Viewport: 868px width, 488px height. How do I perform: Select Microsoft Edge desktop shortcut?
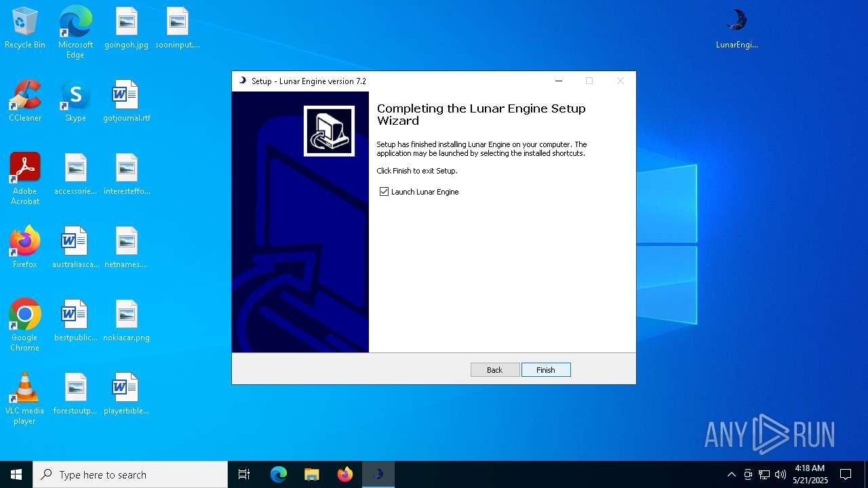pyautogui.click(x=75, y=33)
